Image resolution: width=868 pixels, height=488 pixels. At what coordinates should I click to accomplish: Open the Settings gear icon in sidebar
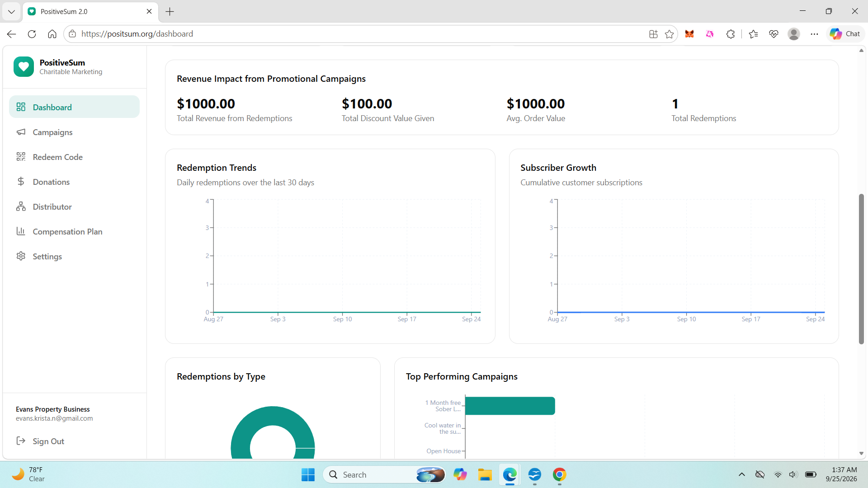pyautogui.click(x=21, y=256)
